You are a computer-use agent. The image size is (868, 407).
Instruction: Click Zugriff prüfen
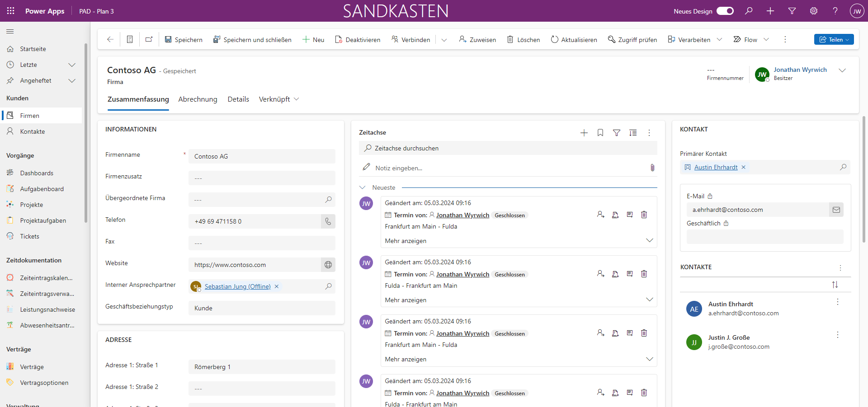pos(632,39)
